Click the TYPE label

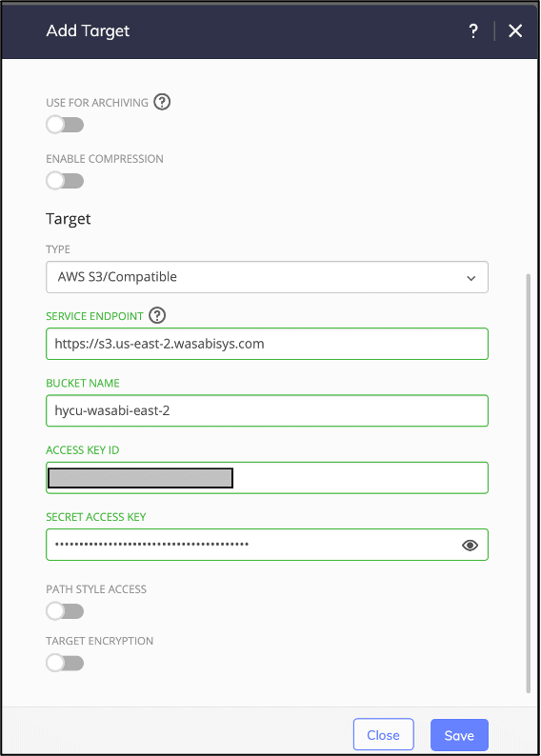click(x=58, y=249)
